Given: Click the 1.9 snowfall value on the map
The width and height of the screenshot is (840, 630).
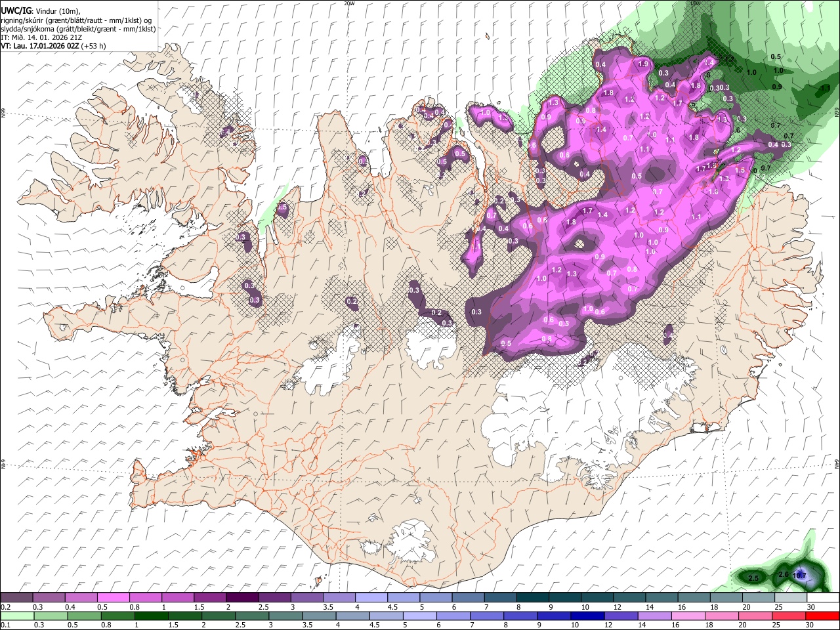Looking at the screenshot, I should click(x=643, y=64).
